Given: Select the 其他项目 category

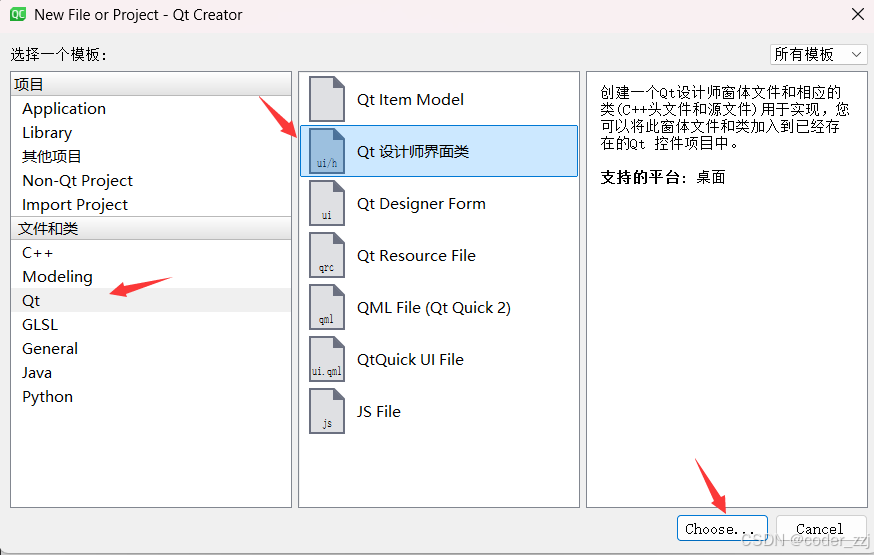Looking at the screenshot, I should click(151, 157).
